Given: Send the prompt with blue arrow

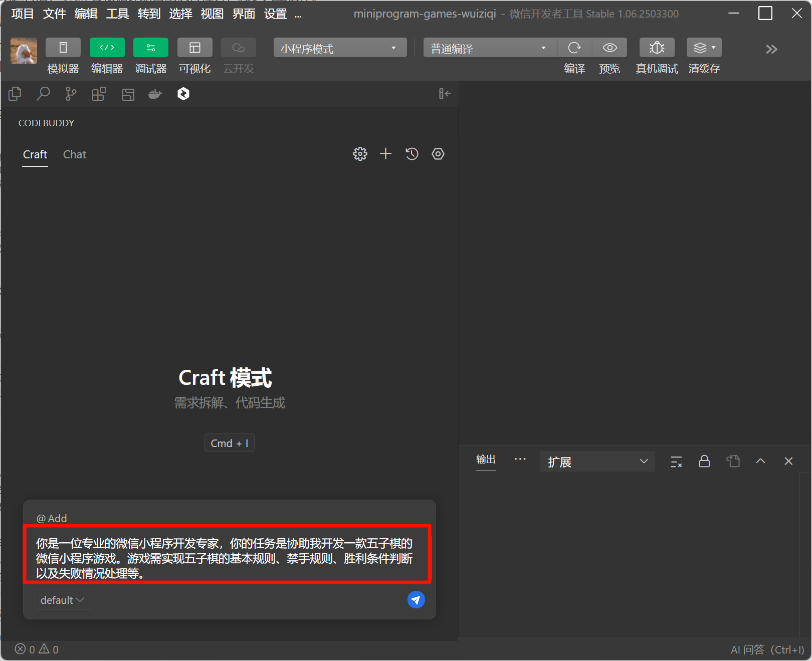Looking at the screenshot, I should tap(416, 599).
